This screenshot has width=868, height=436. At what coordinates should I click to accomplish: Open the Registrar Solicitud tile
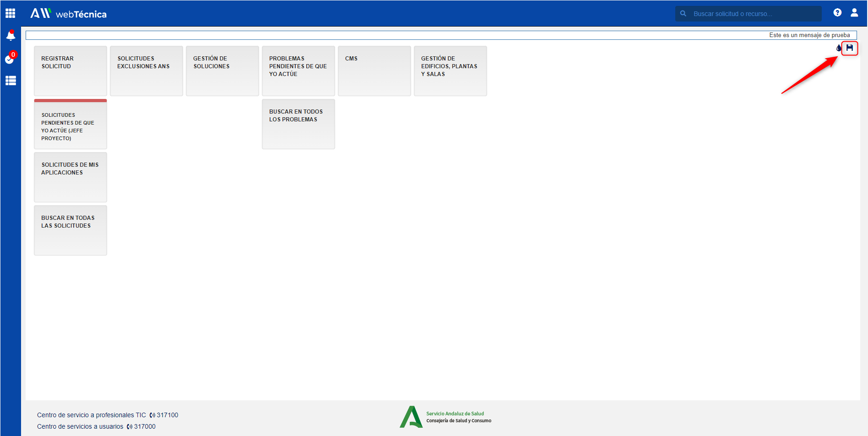tap(71, 71)
